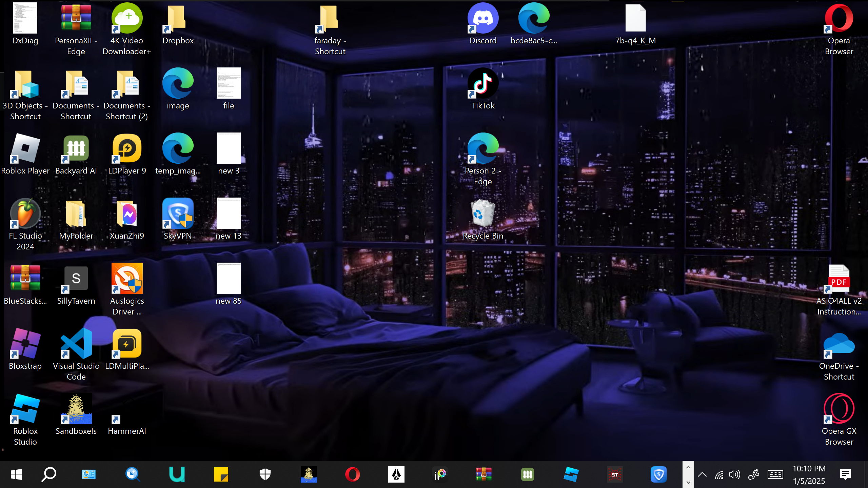
Task: Select the Visual Studio Code shortcut
Action: 76,344
